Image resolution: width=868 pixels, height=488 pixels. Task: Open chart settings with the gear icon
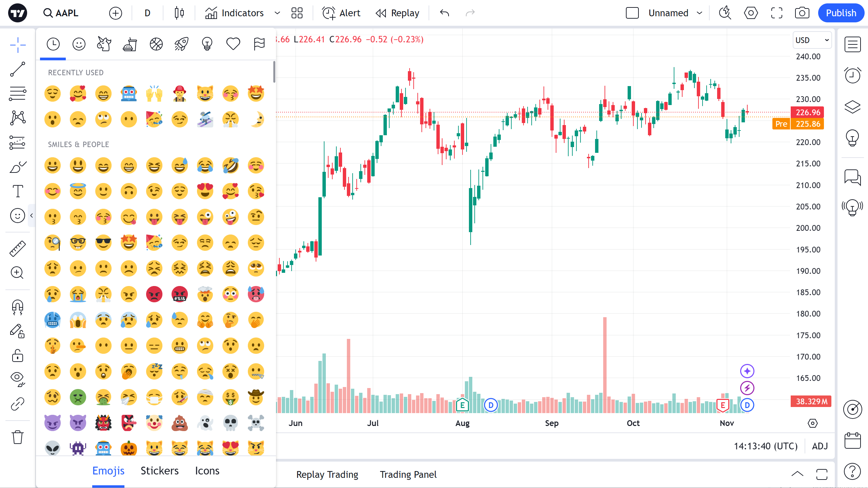click(750, 13)
